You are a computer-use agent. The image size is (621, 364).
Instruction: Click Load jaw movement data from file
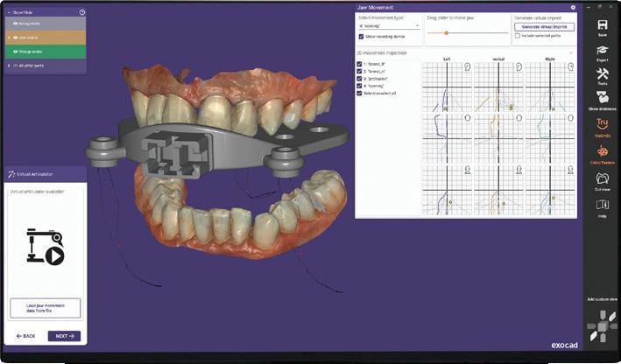46,308
